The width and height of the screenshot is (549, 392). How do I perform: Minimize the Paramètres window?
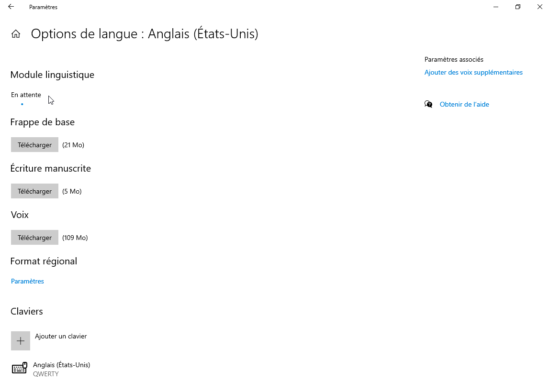496,7
